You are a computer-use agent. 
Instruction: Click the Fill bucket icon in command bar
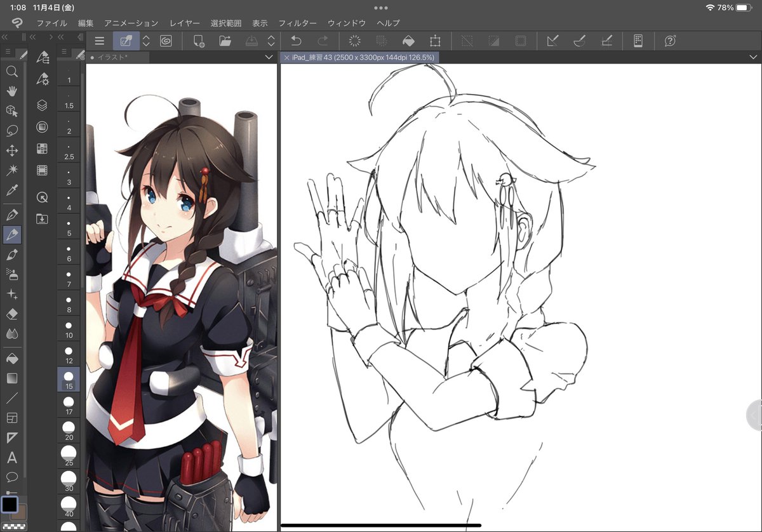pos(408,41)
